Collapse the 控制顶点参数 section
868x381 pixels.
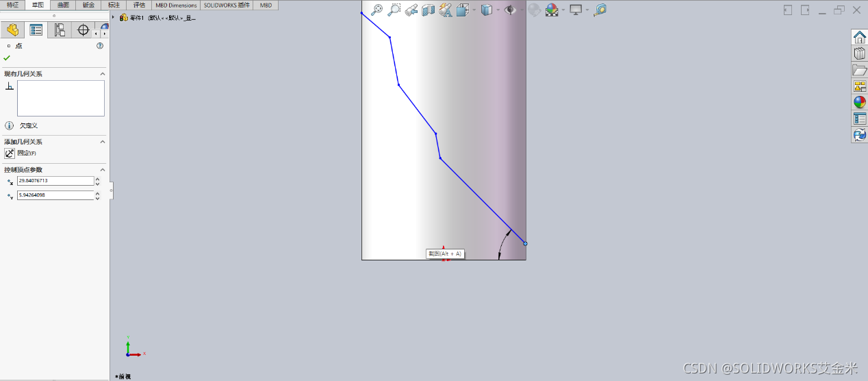pyautogui.click(x=103, y=169)
